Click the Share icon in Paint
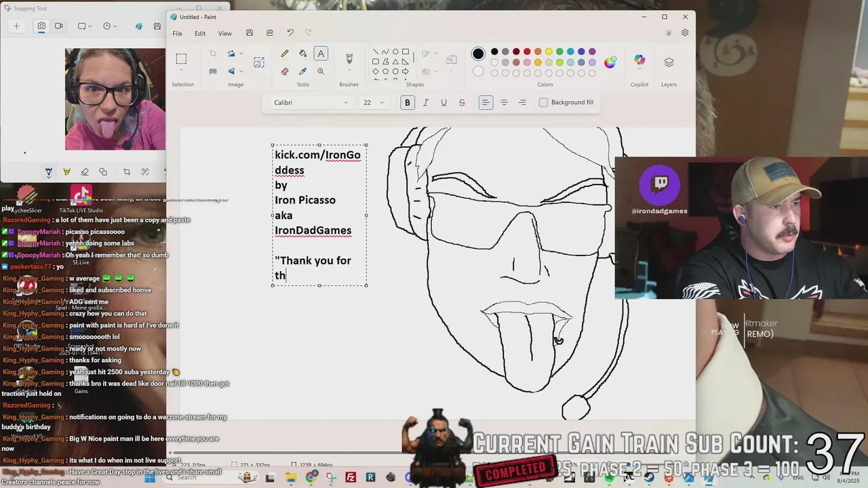The height and width of the screenshot is (488, 868). [270, 33]
